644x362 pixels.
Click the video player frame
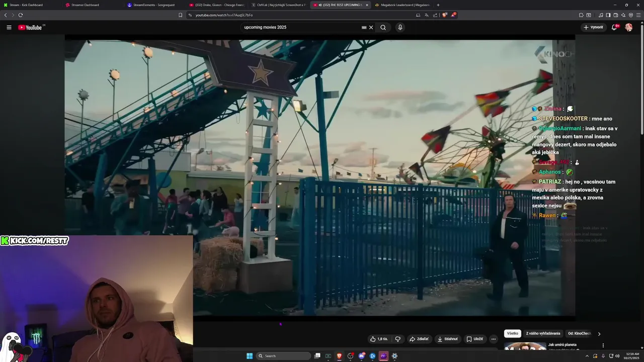tap(319, 178)
